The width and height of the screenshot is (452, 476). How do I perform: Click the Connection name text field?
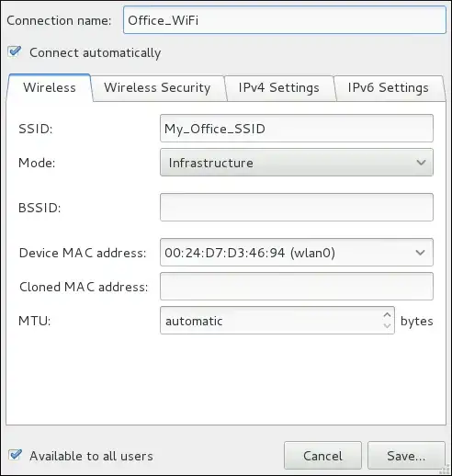(x=285, y=20)
